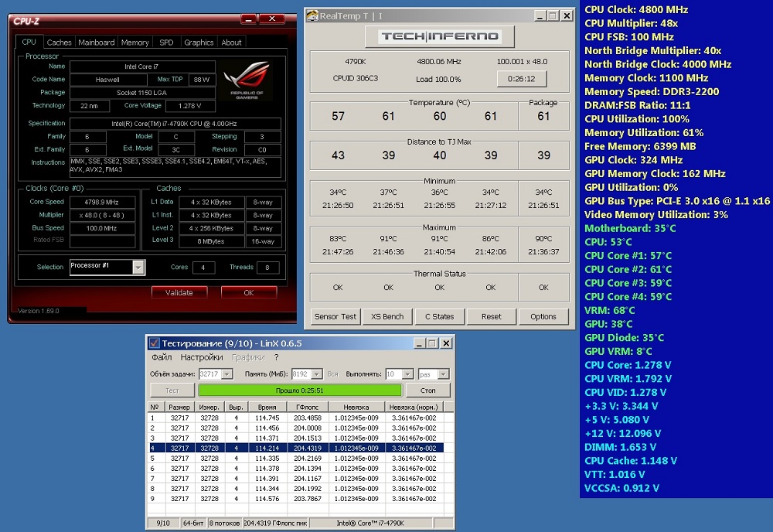The height and width of the screenshot is (532, 773).
Task: Expand the Processor #1 selection dropdown
Action: [x=138, y=267]
